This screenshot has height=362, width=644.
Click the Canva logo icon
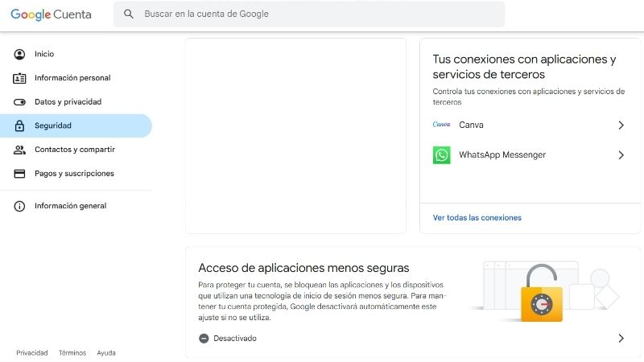point(441,125)
